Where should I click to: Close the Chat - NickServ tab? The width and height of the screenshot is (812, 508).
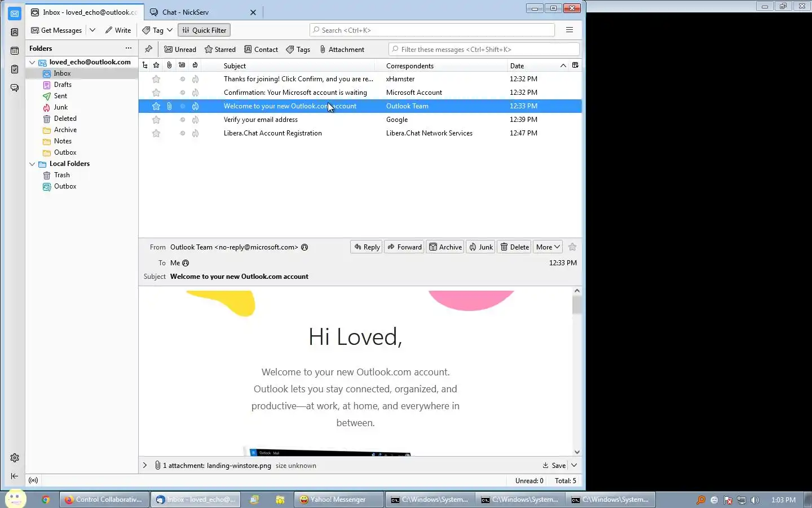(253, 12)
